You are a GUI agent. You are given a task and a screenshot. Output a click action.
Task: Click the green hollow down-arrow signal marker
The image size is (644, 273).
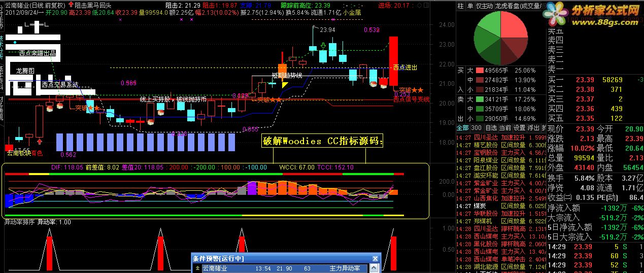tap(323, 47)
